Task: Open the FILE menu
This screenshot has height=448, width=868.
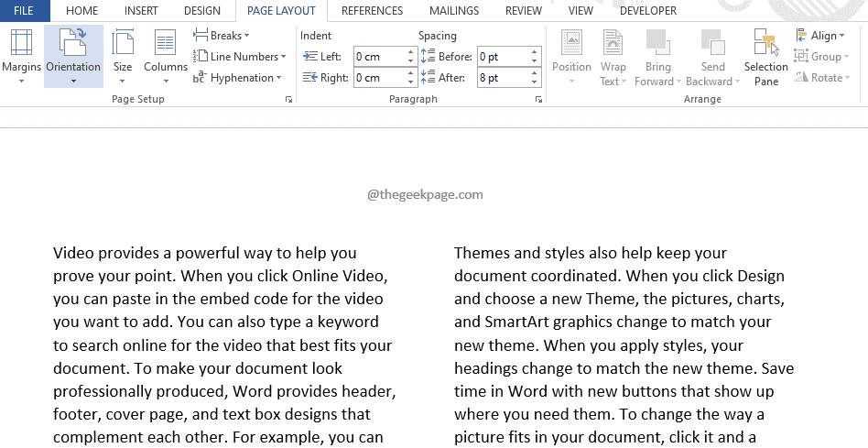Action: 25,11
